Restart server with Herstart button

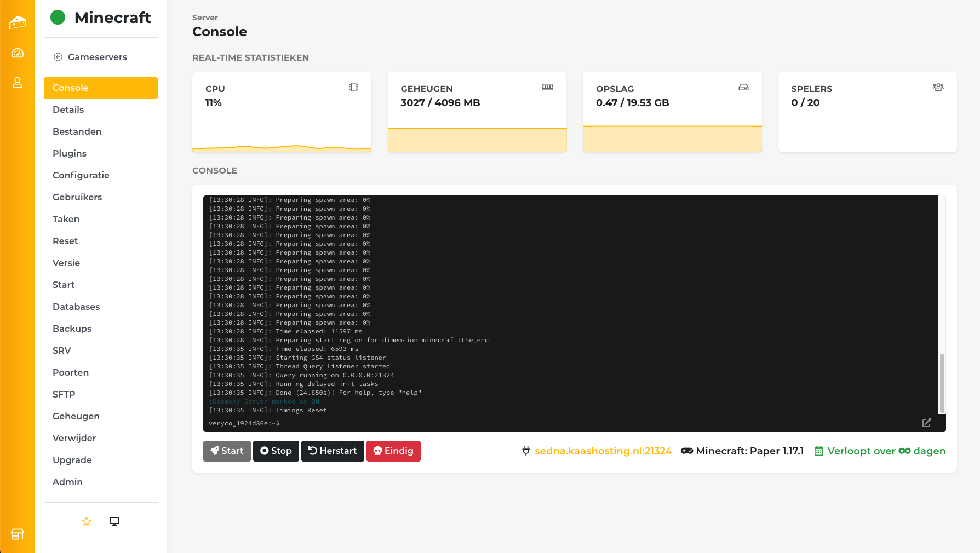(x=333, y=451)
